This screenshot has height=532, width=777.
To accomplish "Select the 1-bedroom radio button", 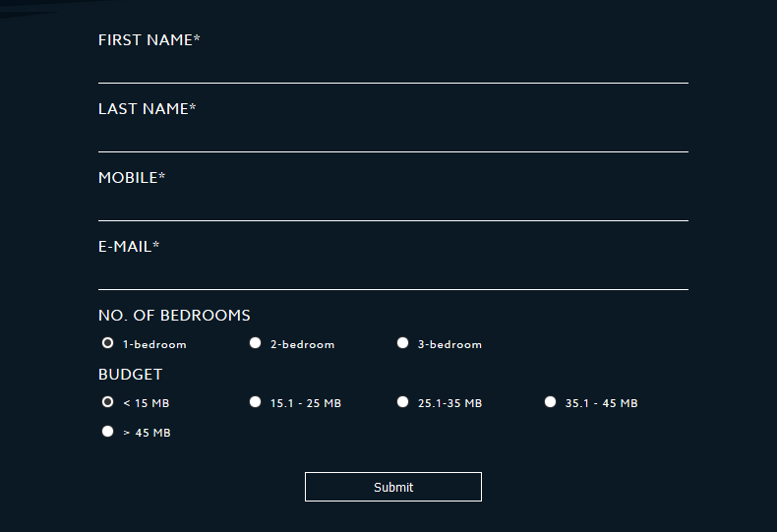I will click(x=107, y=343).
